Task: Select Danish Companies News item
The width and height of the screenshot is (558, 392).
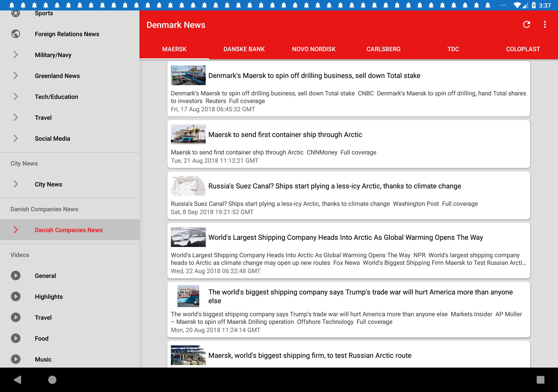Action: pyautogui.click(x=70, y=230)
